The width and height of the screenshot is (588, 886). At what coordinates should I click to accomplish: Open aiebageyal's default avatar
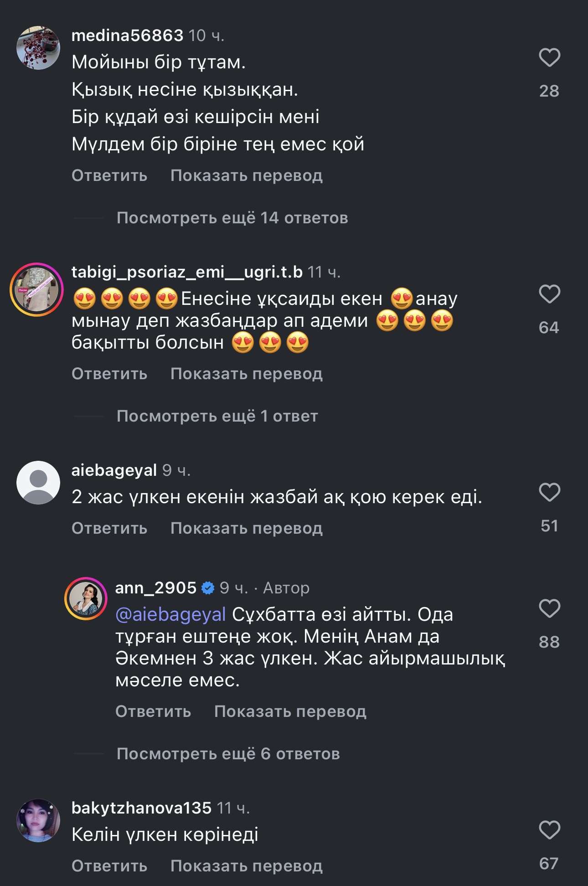coord(38,483)
